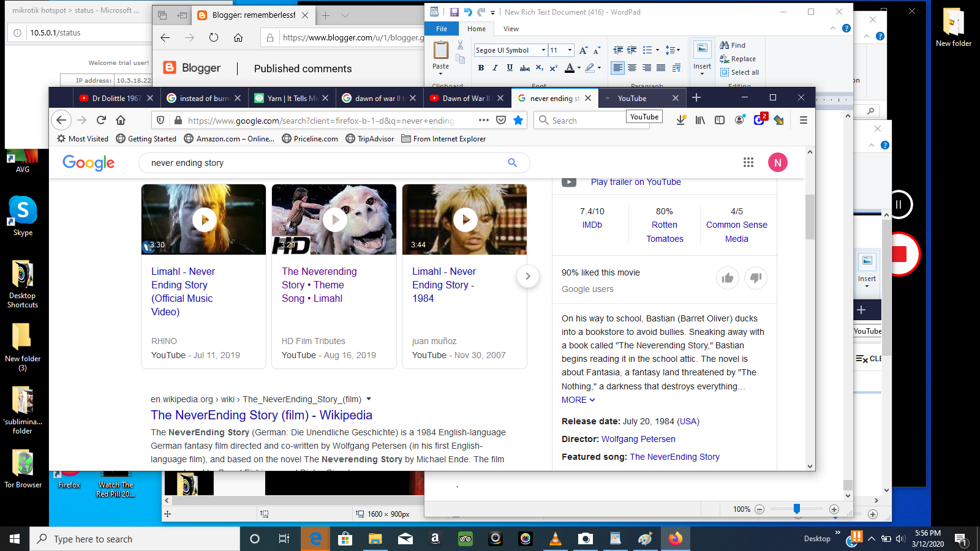Play Limahl Official Music Video thumbnail

[204, 219]
